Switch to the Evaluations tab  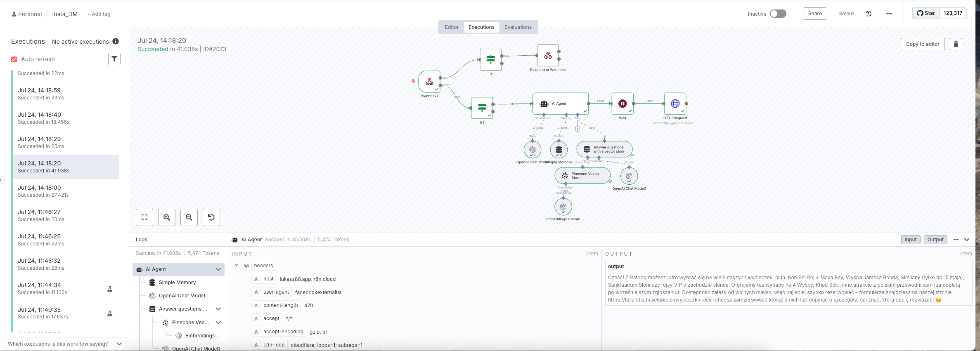coord(518,27)
